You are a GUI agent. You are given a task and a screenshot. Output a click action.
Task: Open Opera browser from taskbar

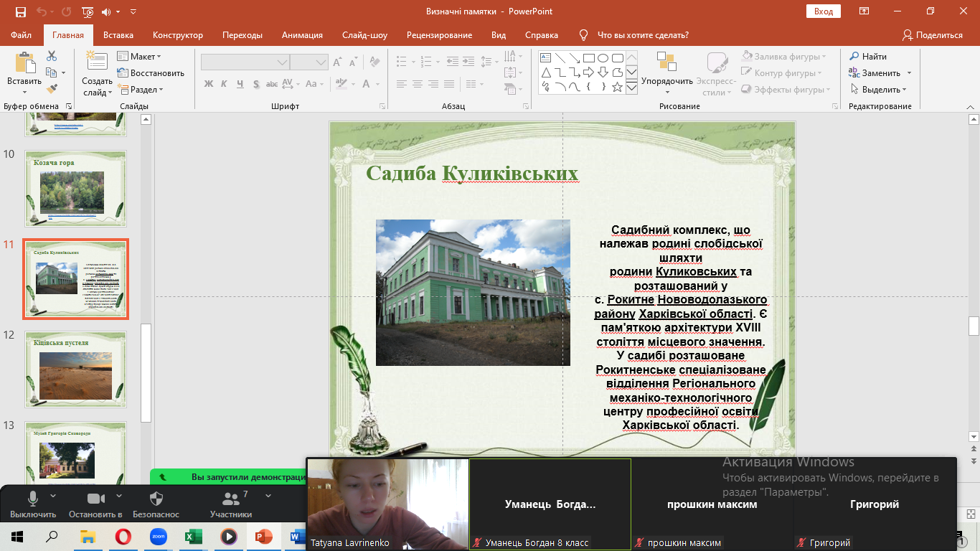[123, 536]
